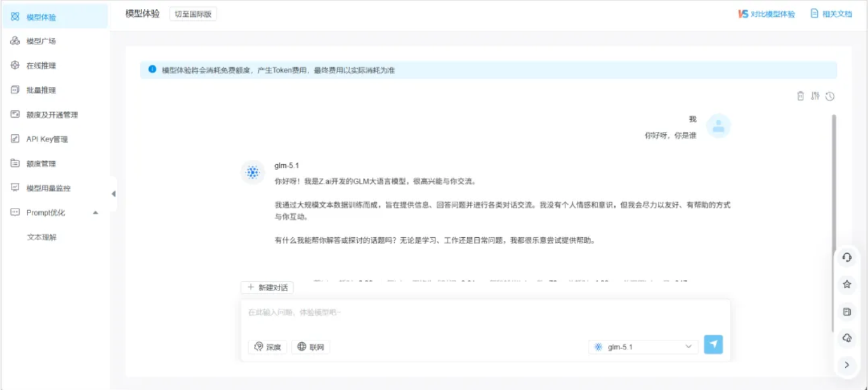
Task: Clear the conversation with the trash icon
Action: (800, 96)
